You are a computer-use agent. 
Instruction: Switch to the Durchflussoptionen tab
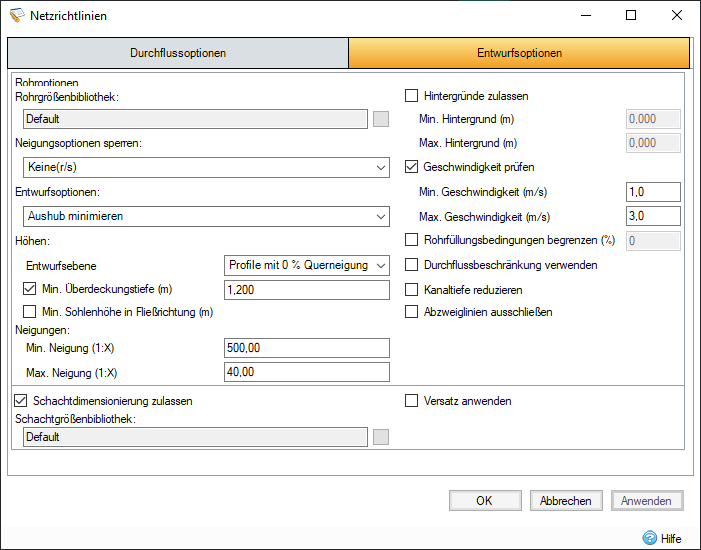[178, 53]
